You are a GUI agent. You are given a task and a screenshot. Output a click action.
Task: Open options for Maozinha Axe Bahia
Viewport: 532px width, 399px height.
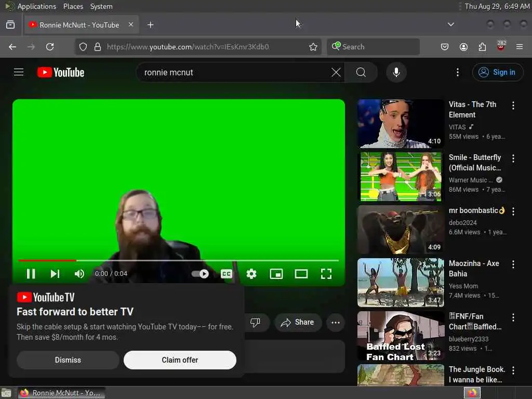(513, 264)
